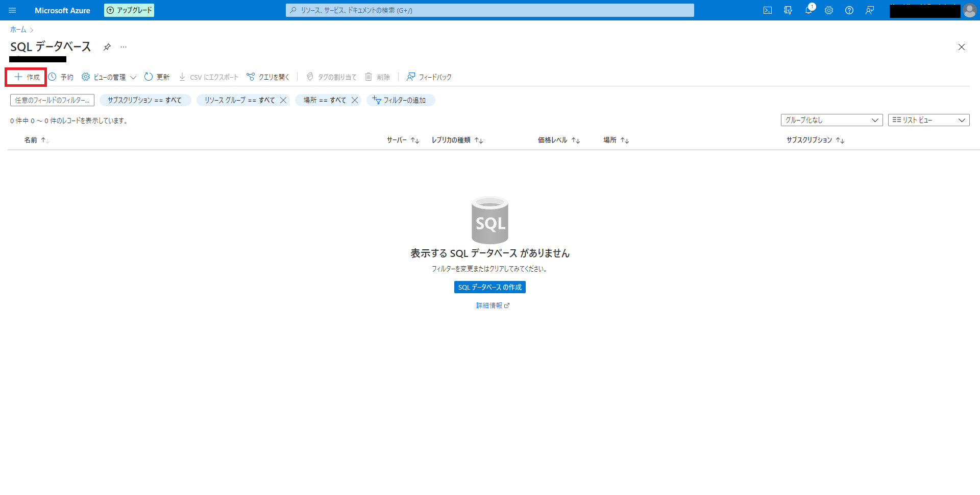Open the リスト ビュー dropdown
The height and width of the screenshot is (495, 980).
(928, 120)
